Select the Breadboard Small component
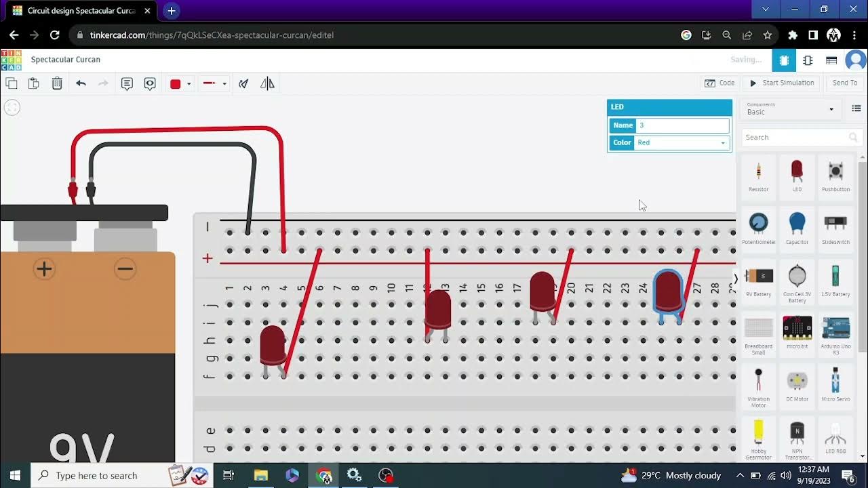The image size is (868, 488). tap(758, 334)
